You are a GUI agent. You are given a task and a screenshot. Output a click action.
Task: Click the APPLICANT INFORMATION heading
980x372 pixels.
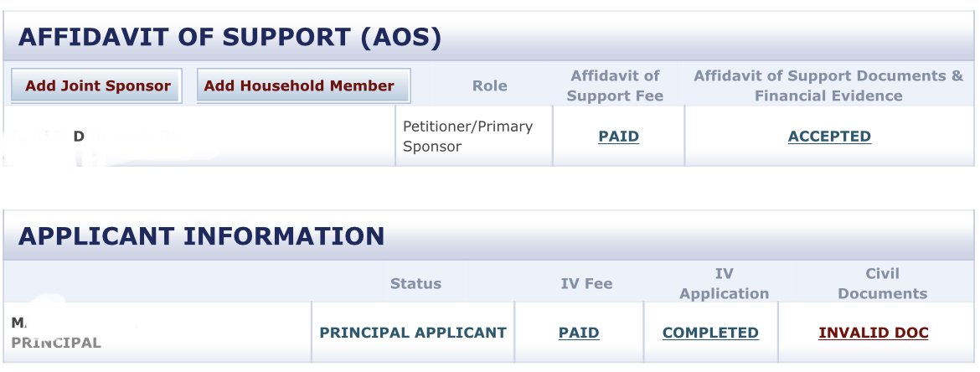(x=201, y=235)
